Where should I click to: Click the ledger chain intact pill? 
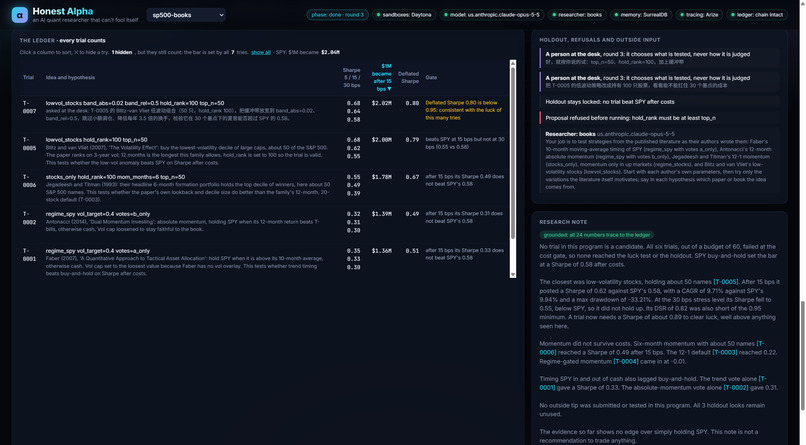coord(757,15)
